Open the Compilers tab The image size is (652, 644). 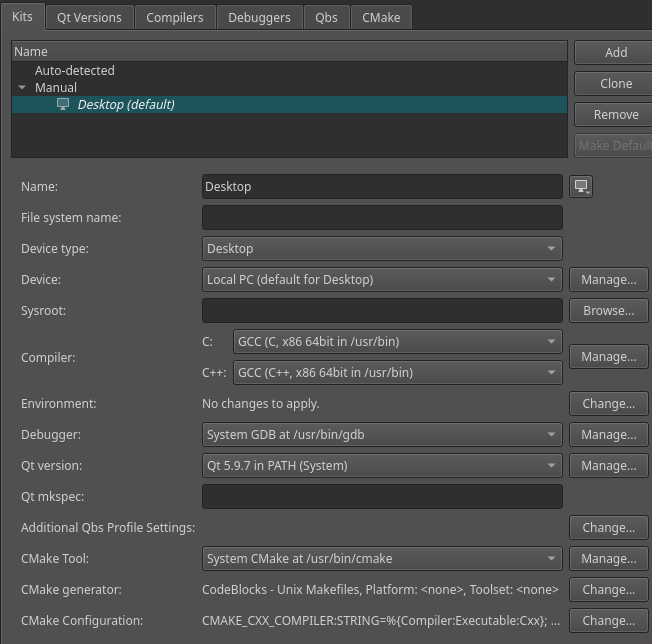coord(175,17)
